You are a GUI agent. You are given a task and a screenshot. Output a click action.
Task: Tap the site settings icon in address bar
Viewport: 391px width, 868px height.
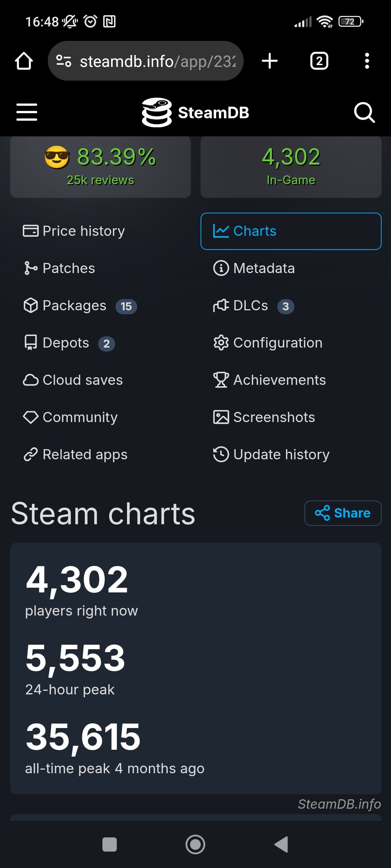coord(64,61)
